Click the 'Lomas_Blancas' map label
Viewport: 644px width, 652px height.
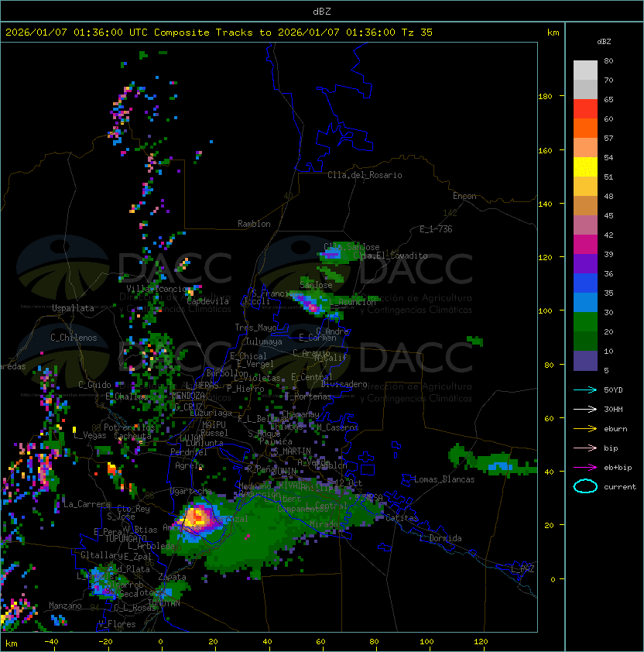point(444,479)
